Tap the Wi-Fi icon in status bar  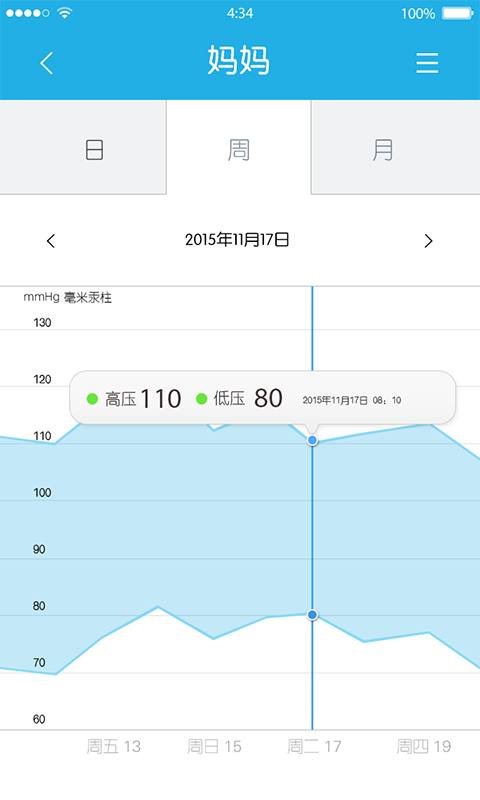[x=64, y=13]
